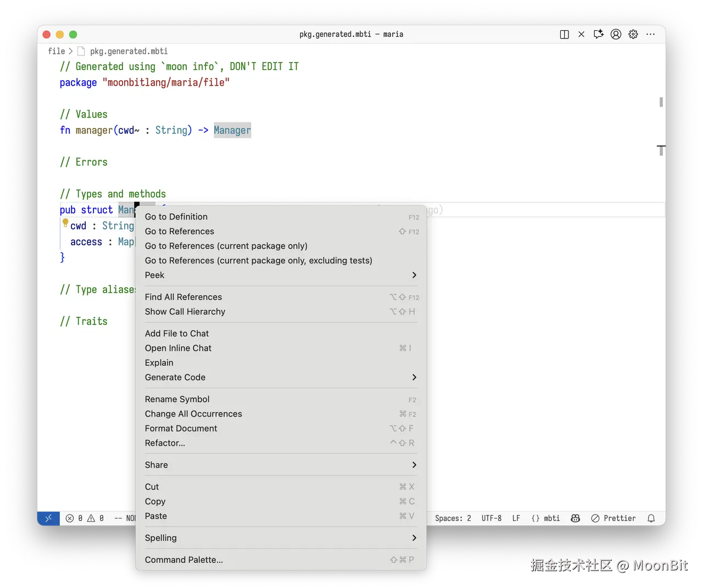703x588 pixels.
Task: Choose Find All References
Action: click(281, 297)
